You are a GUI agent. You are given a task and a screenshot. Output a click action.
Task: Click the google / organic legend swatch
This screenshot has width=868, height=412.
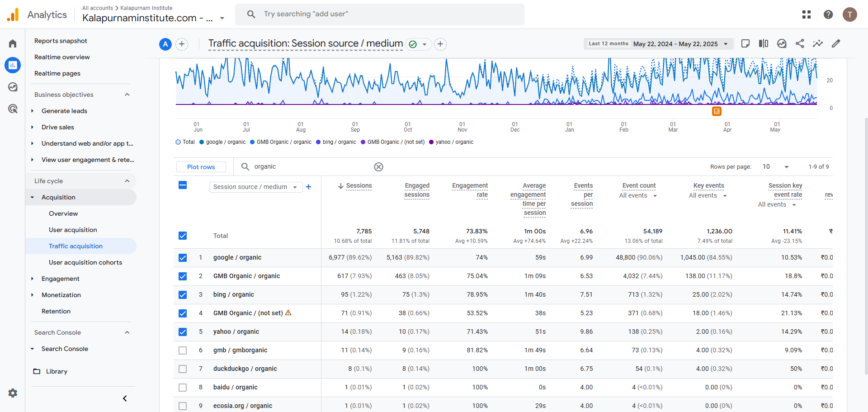[202, 142]
